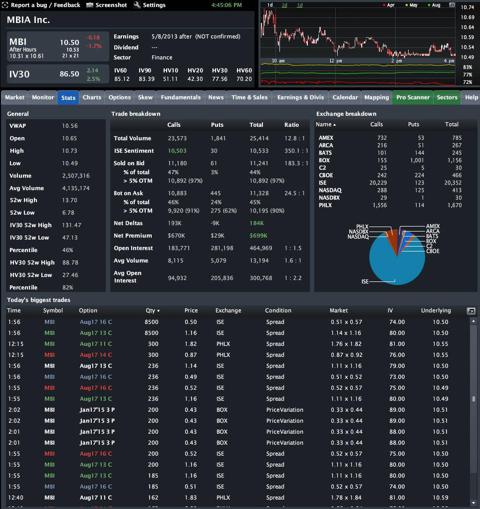This screenshot has width=480, height=509.
Task: Click the scroll down arrow in trades list
Action: (473, 503)
